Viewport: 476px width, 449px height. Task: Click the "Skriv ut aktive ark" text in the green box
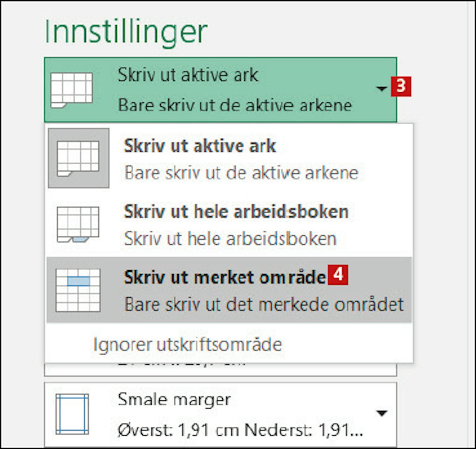tap(188, 75)
